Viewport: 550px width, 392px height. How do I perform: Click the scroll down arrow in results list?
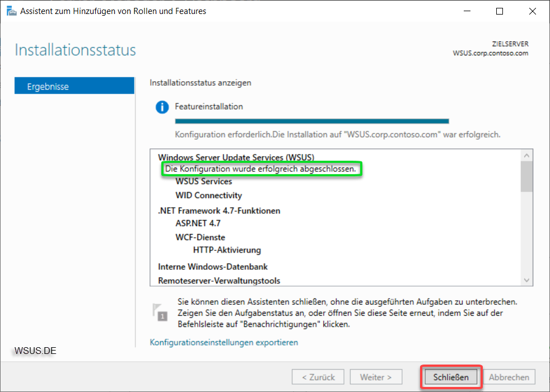click(x=526, y=280)
